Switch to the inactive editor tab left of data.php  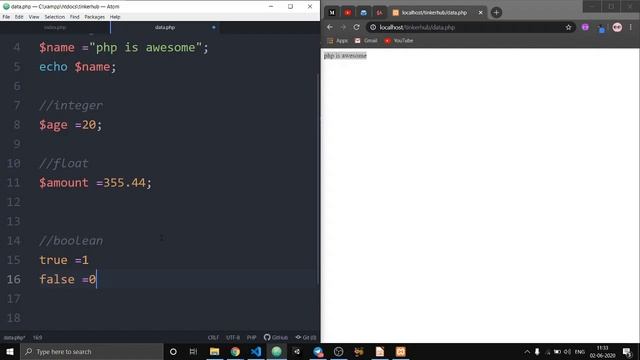55,27
